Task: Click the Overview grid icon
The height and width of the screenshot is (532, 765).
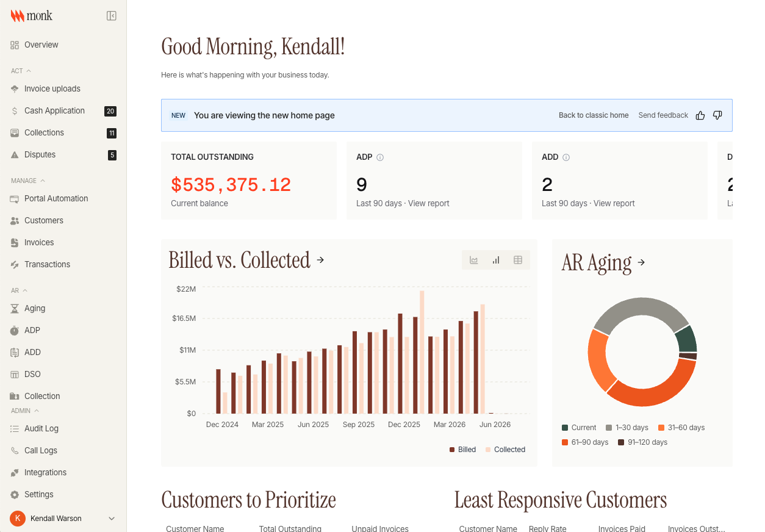Action: tap(15, 45)
